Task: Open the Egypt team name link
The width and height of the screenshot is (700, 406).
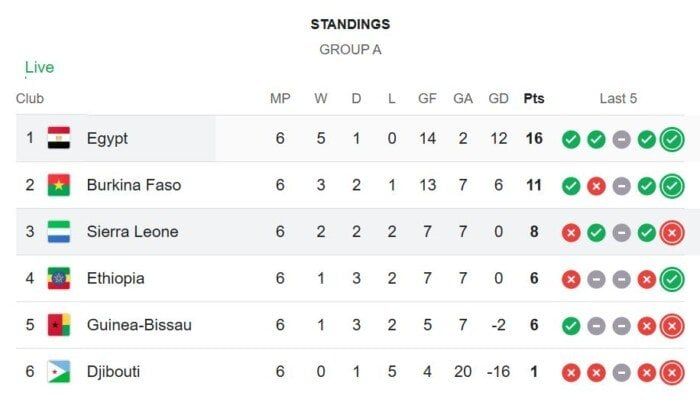Action: 107,138
